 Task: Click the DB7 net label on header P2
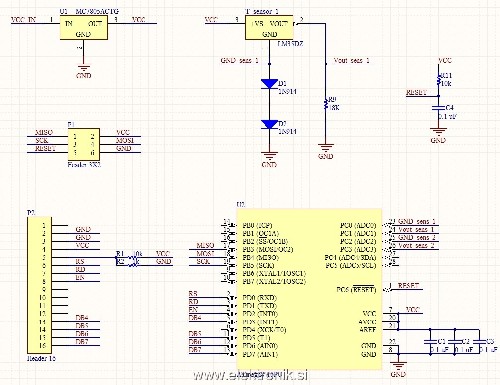(82, 341)
